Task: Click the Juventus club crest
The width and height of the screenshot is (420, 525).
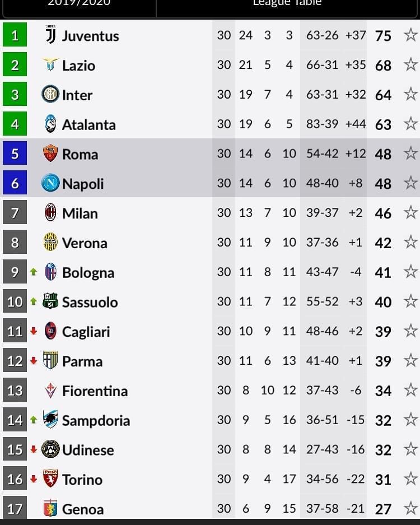Action: (x=50, y=35)
